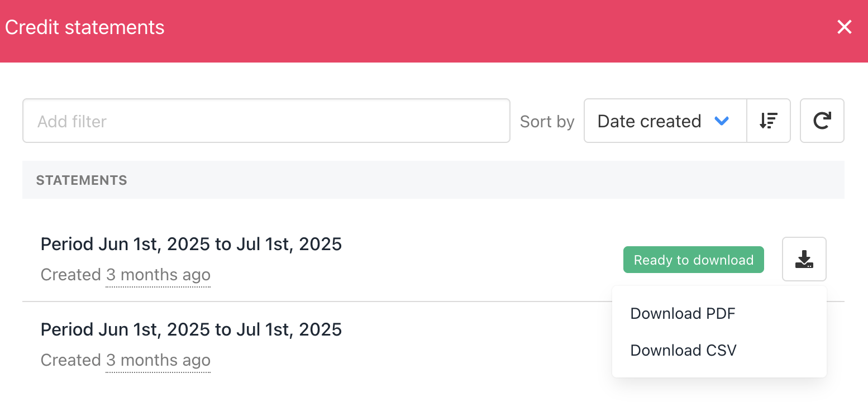Image resolution: width=868 pixels, height=402 pixels.
Task: Select the first Period Jun 1st statement title
Action: pos(191,244)
